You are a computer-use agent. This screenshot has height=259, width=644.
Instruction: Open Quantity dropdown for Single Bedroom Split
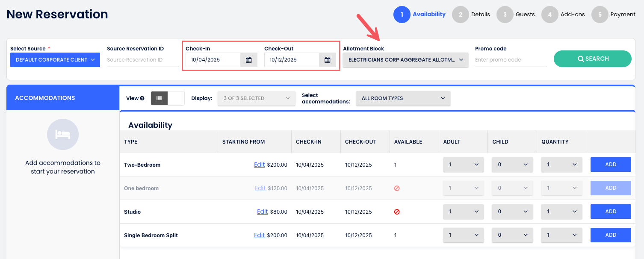click(561, 235)
